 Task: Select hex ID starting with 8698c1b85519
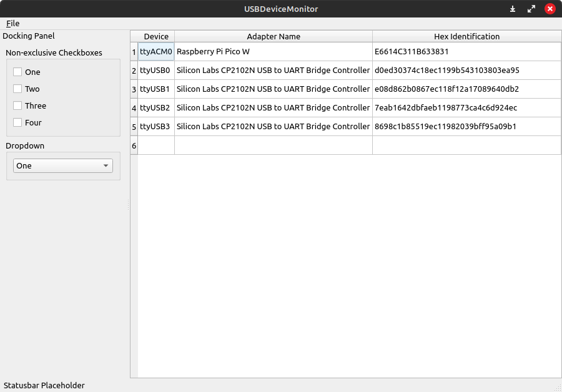pos(466,126)
